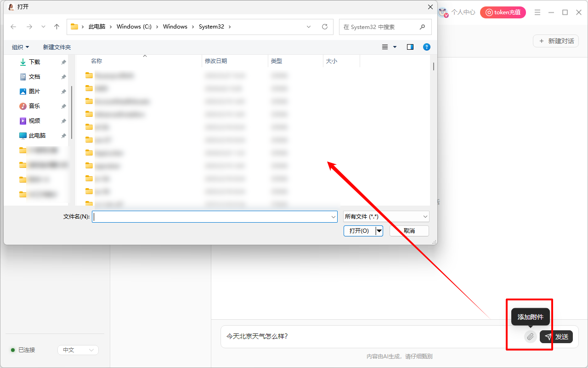This screenshot has height=368, width=588.
Task: Create a folder with 新建文件夹
Action: click(57, 47)
